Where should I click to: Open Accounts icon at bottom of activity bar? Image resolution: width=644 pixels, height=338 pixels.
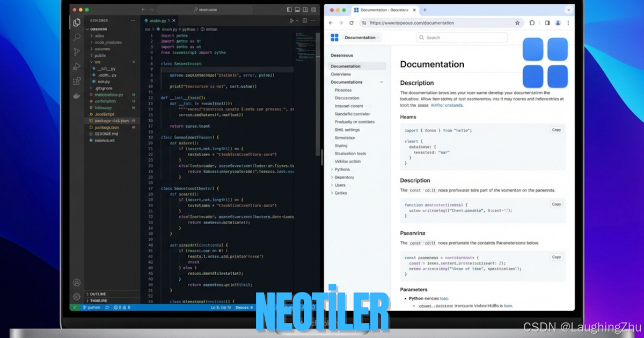tap(77, 283)
